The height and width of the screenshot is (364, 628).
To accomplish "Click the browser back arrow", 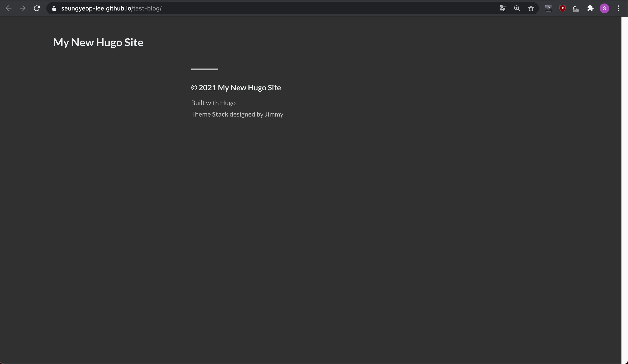I will tap(9, 9).
